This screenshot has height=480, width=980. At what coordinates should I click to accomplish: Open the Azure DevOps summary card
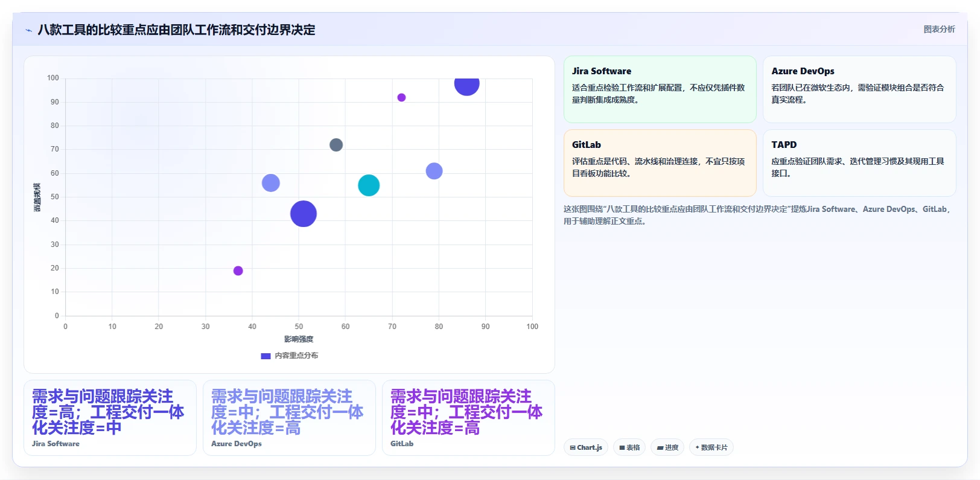pos(859,89)
